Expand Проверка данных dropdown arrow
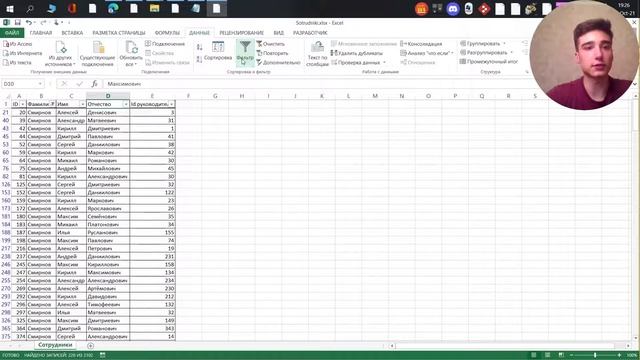This screenshot has width=640, height=360. pos(384,62)
